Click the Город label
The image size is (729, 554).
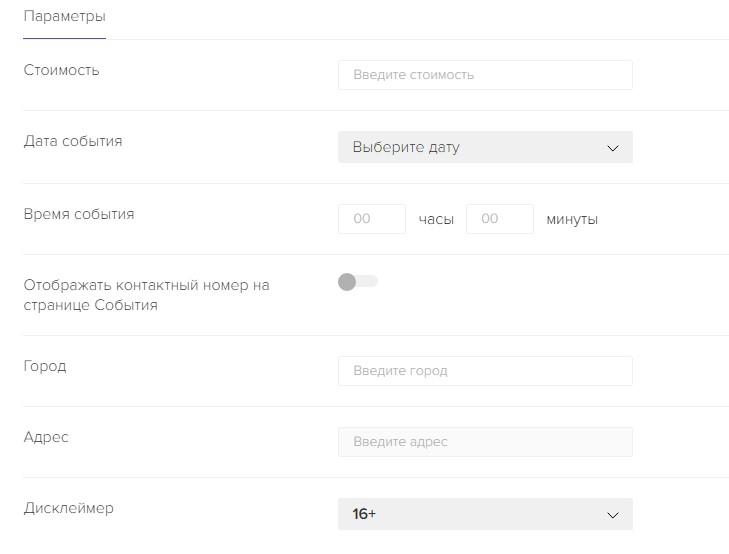[x=45, y=366]
